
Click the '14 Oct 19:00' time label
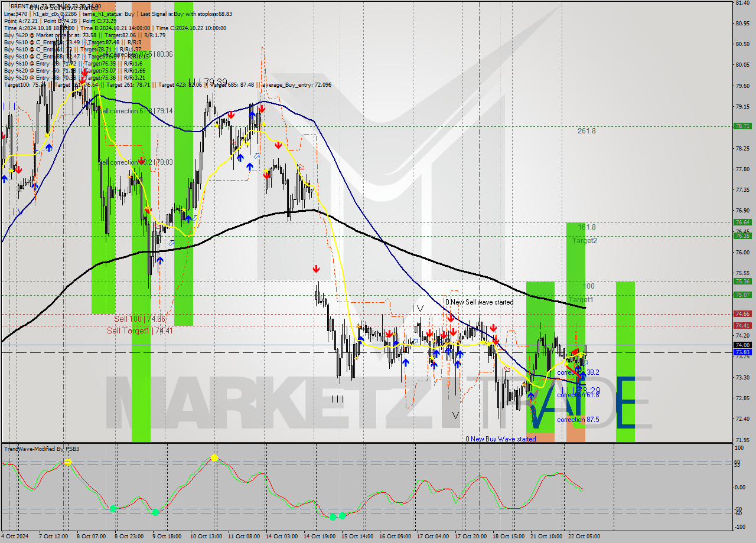[319, 536]
